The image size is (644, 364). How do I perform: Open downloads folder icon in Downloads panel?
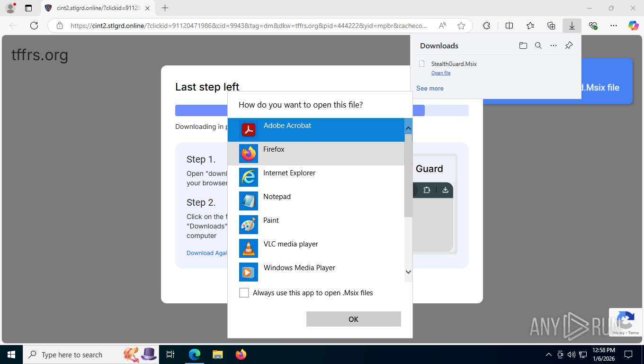[x=523, y=45]
